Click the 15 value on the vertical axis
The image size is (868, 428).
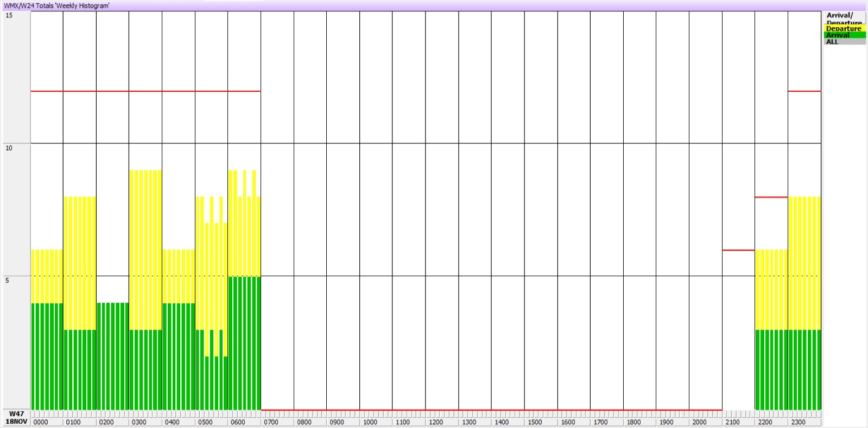[9, 16]
